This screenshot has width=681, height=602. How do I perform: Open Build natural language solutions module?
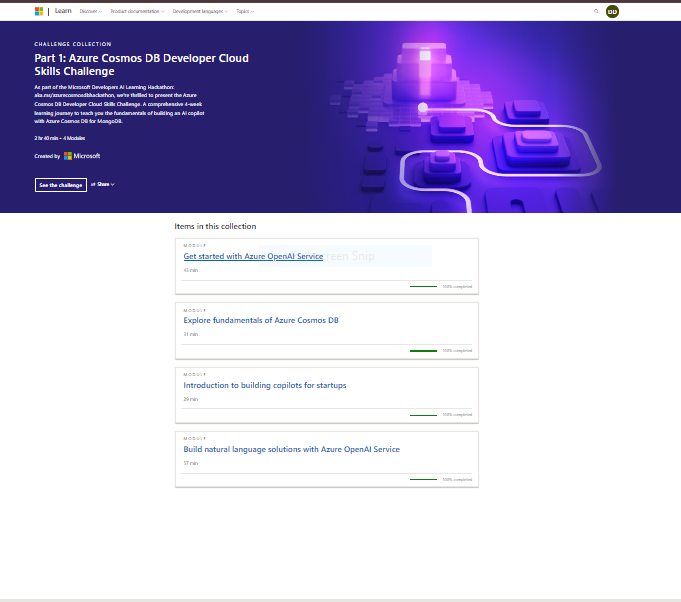click(x=291, y=449)
